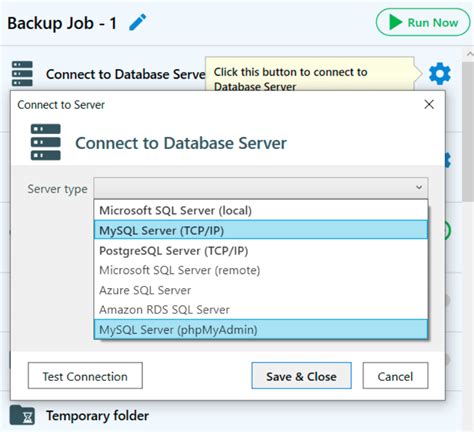Viewport: 474px width, 432px height.
Task: Click the Run Now button
Action: click(x=423, y=22)
